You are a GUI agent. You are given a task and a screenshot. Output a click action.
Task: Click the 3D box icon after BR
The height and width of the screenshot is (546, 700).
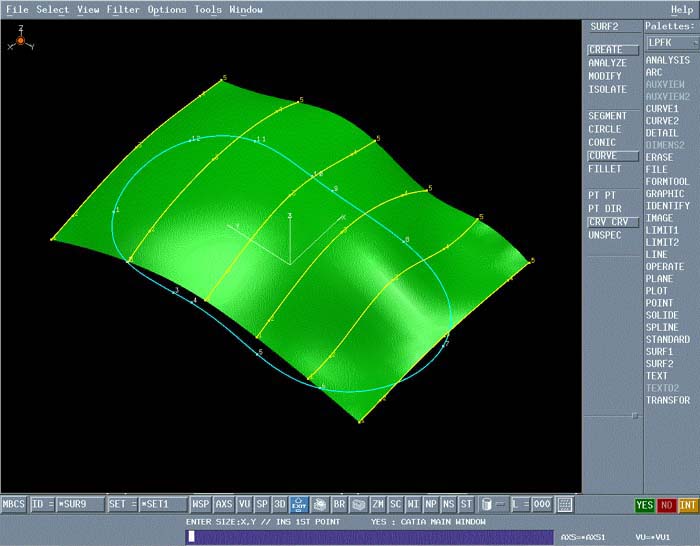click(x=359, y=504)
